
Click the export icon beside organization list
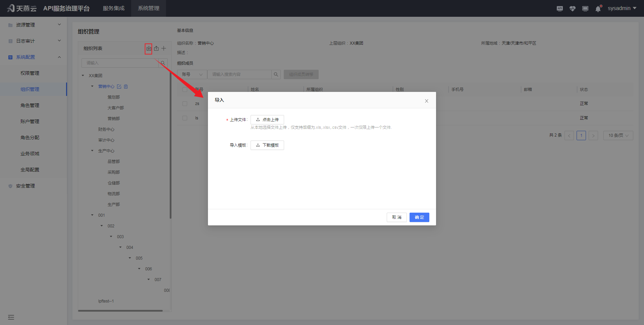click(x=156, y=49)
